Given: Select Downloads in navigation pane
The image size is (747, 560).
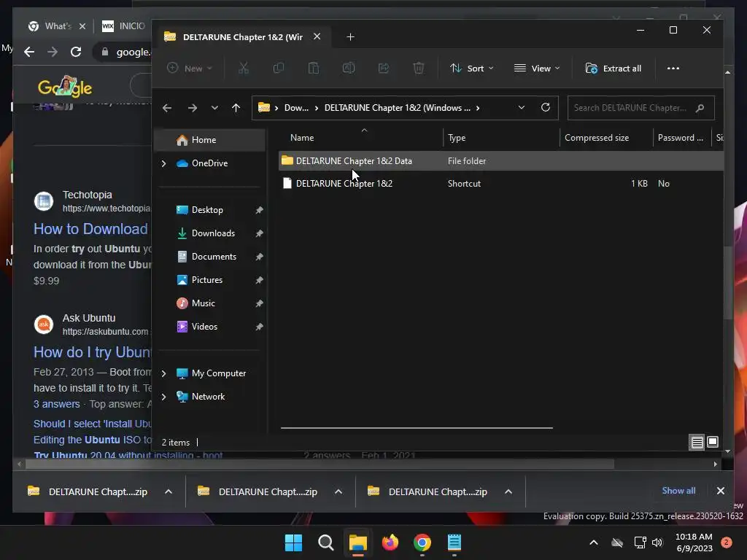Looking at the screenshot, I should [x=210, y=233].
